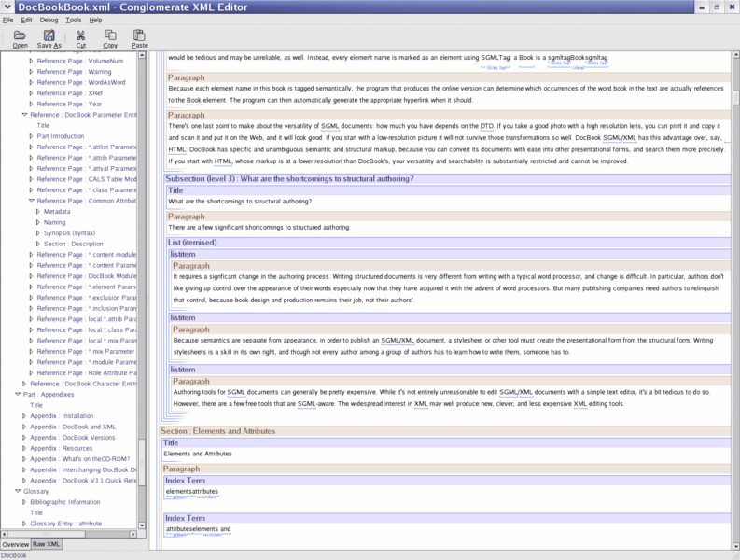Click the first listitem header

pos(450,254)
